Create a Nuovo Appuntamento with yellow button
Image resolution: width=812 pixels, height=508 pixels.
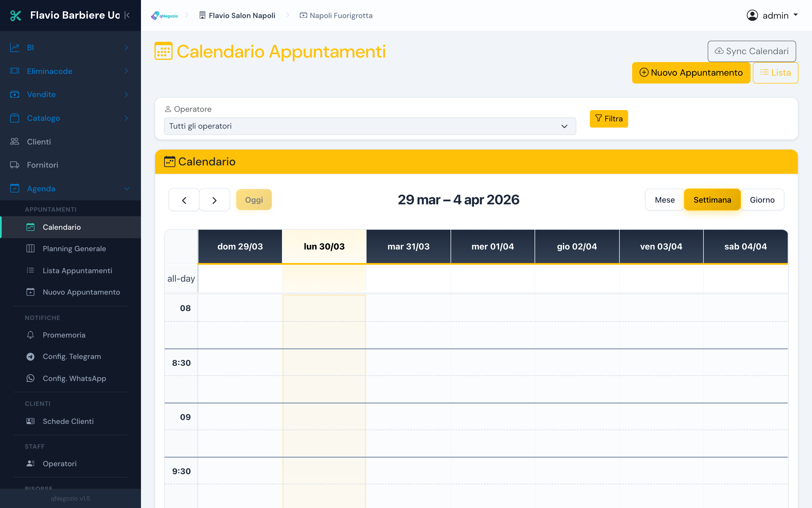click(x=691, y=73)
